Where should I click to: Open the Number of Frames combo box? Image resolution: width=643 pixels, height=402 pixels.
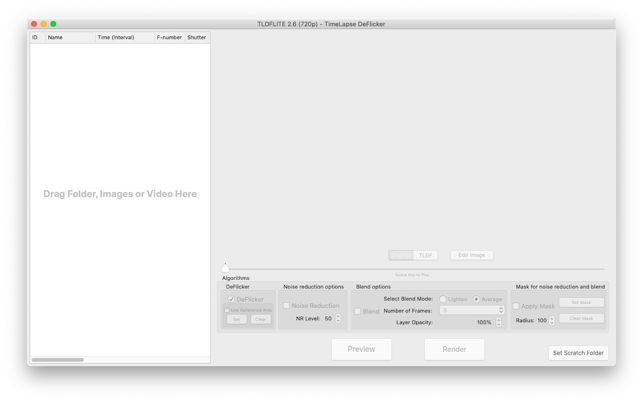472,311
